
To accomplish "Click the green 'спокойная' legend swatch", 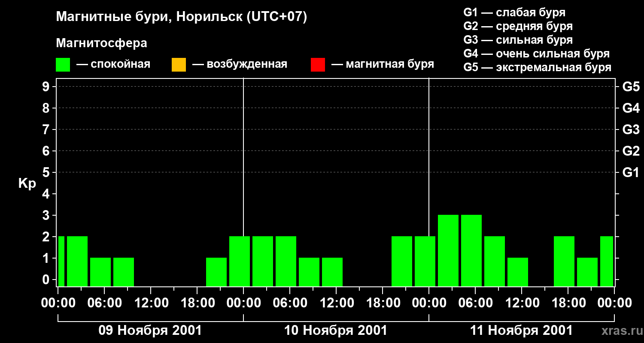I will (x=63, y=65).
